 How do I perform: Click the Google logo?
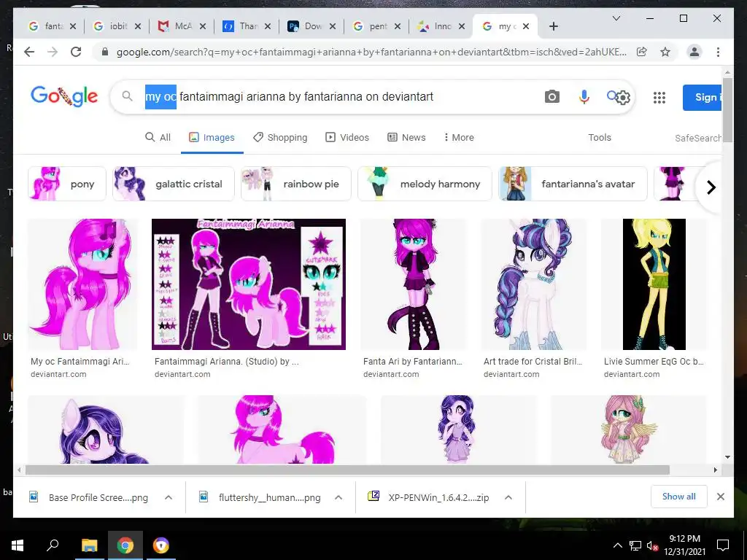pos(64,97)
